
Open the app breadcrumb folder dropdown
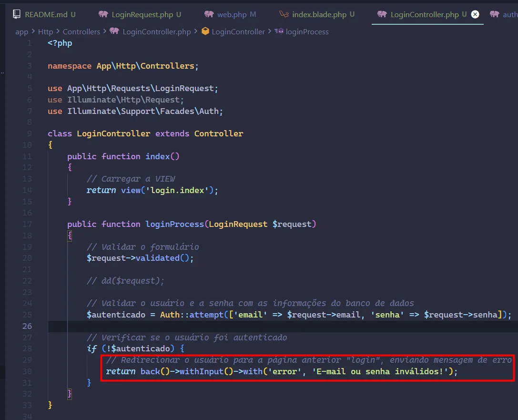tap(22, 31)
